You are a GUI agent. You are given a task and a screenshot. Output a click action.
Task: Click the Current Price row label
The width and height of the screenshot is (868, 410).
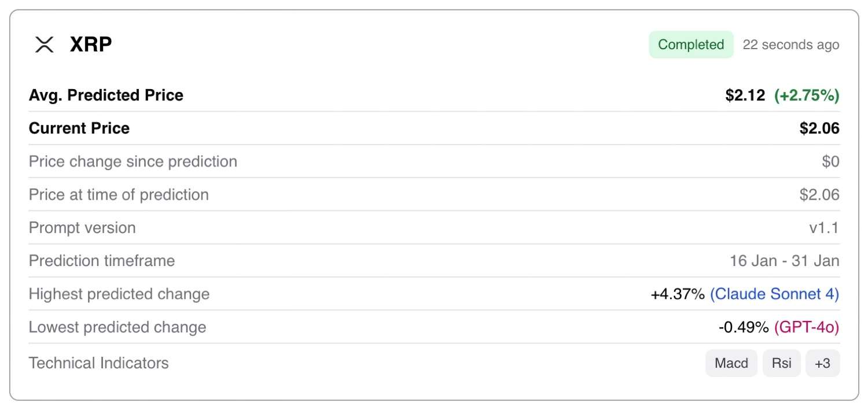click(x=79, y=128)
